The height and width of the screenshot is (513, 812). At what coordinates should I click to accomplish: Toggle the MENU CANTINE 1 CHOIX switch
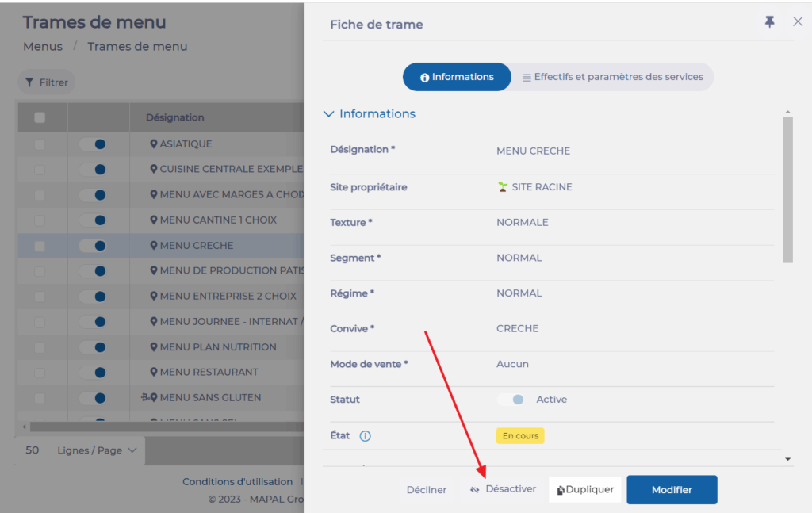click(93, 220)
